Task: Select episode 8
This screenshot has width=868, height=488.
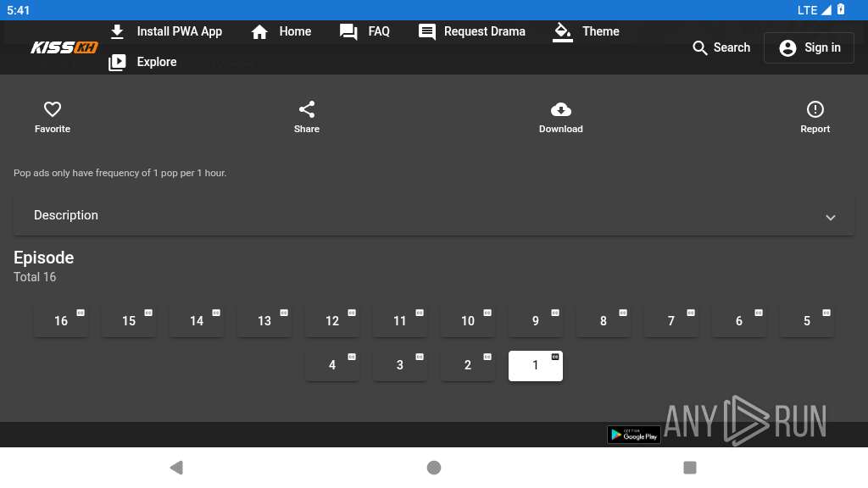Action: click(x=604, y=321)
